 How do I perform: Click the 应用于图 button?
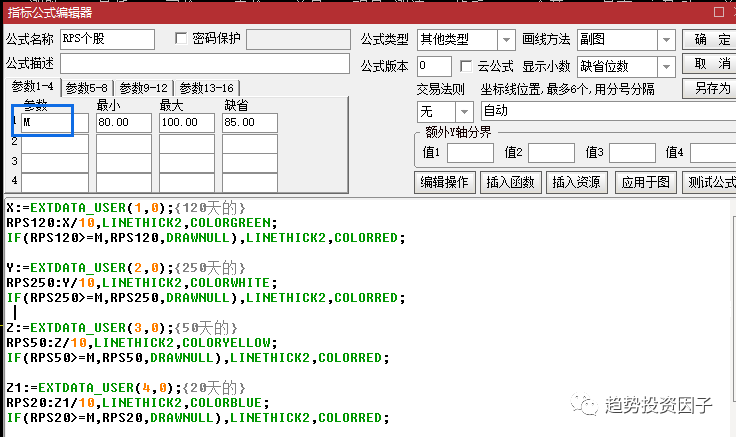tap(646, 182)
